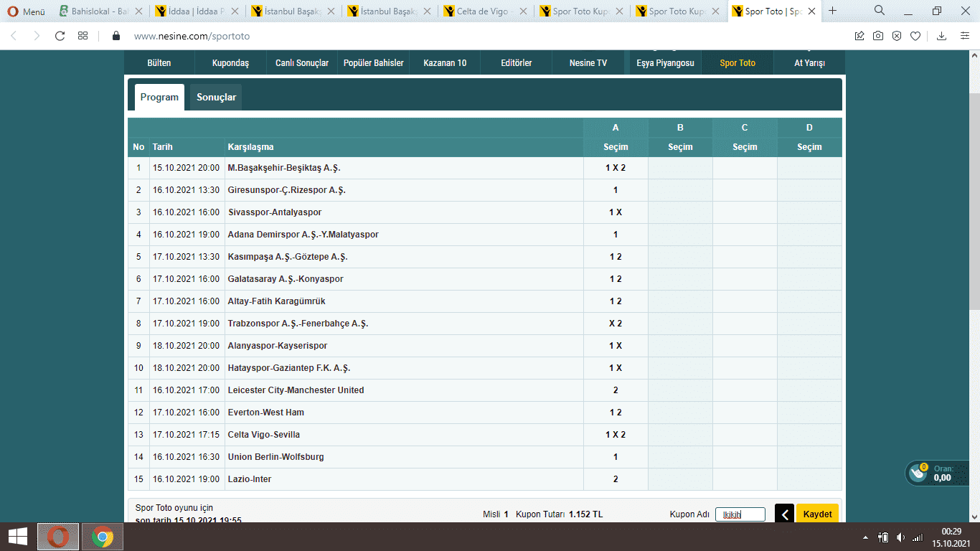This screenshot has height=551, width=980.
Task: Click the Kaydet button
Action: tap(817, 514)
